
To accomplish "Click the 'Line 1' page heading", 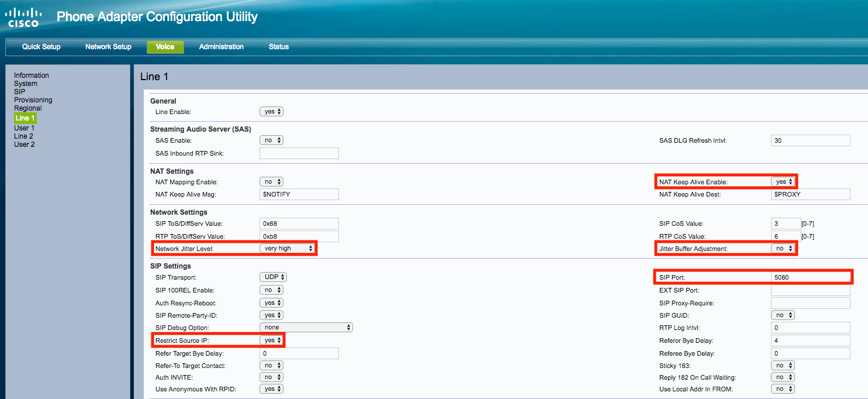I will pyautogui.click(x=154, y=77).
